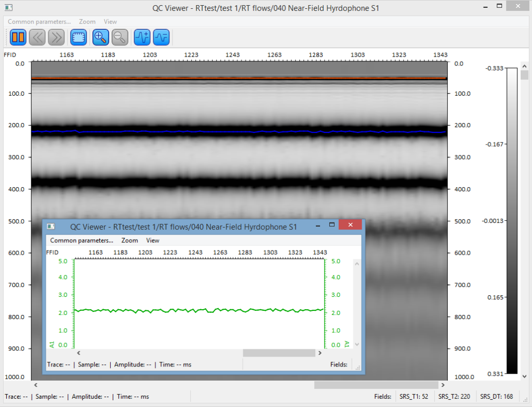The image size is (532, 407).
Task: Select the previous record arrow icon
Action: [37, 37]
